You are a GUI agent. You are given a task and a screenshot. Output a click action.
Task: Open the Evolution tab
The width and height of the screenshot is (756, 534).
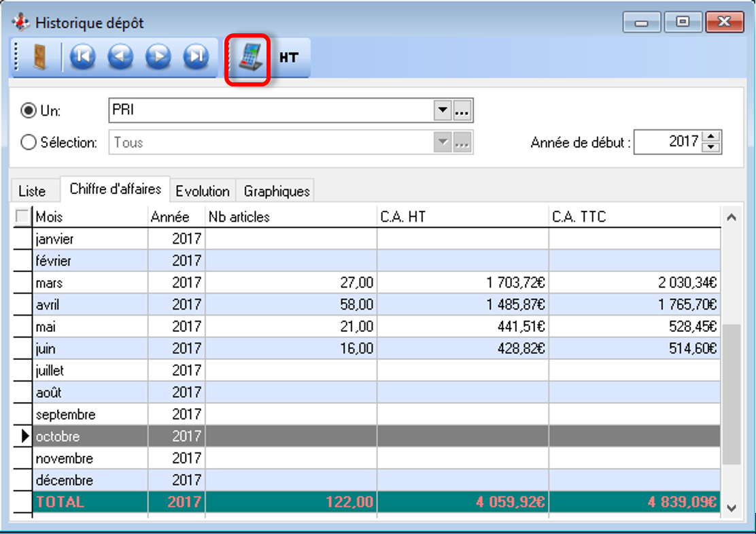pyautogui.click(x=203, y=191)
